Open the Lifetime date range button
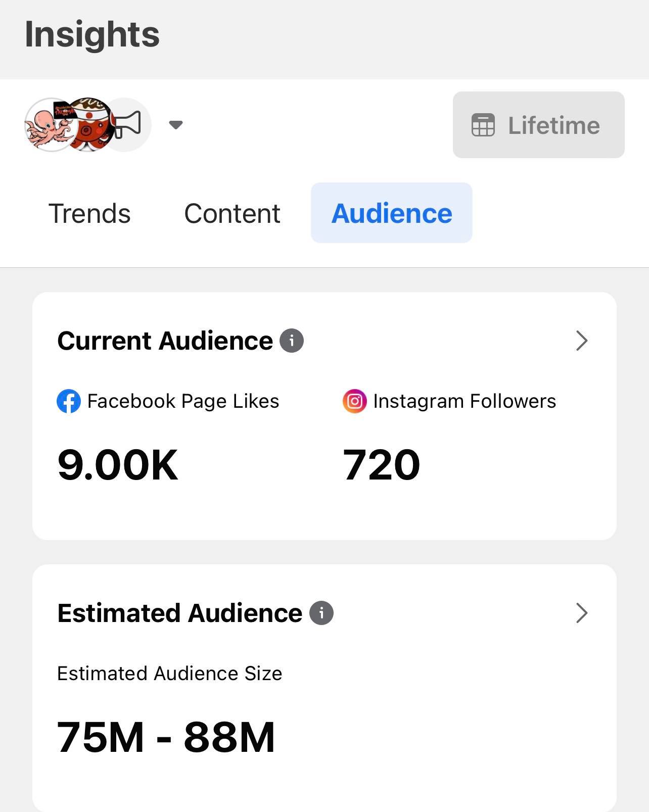Image resolution: width=649 pixels, height=812 pixels. pos(539,125)
